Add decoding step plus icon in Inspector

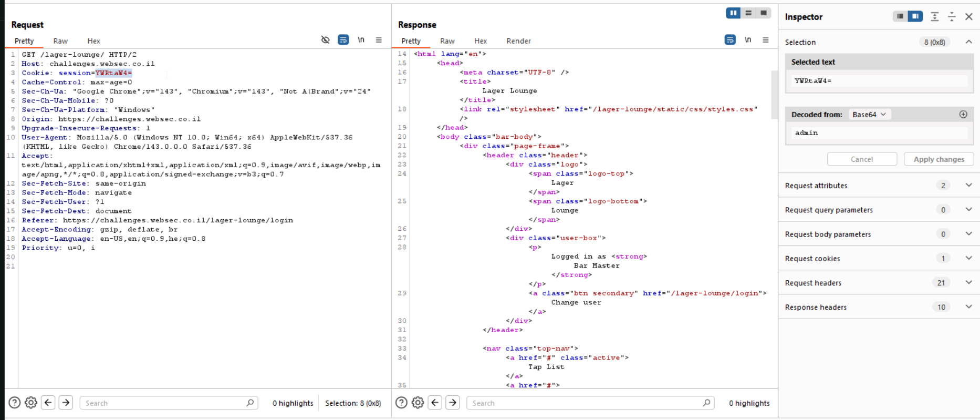tap(963, 114)
